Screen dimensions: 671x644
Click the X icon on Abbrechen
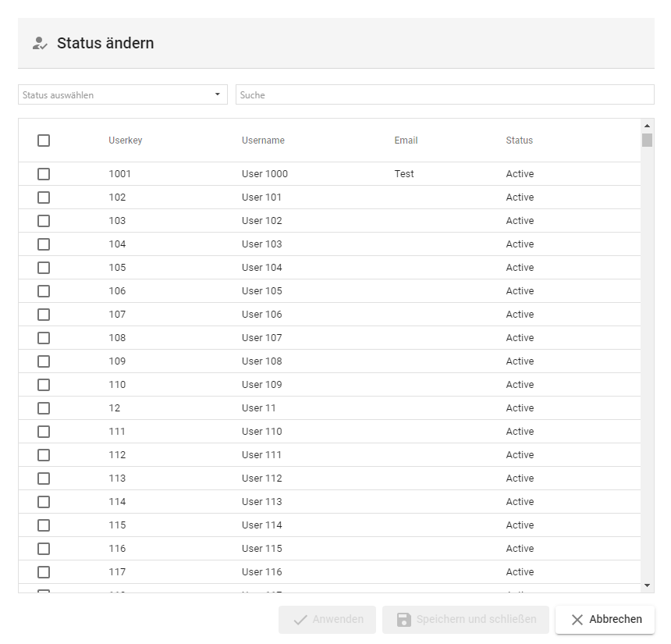coord(577,620)
